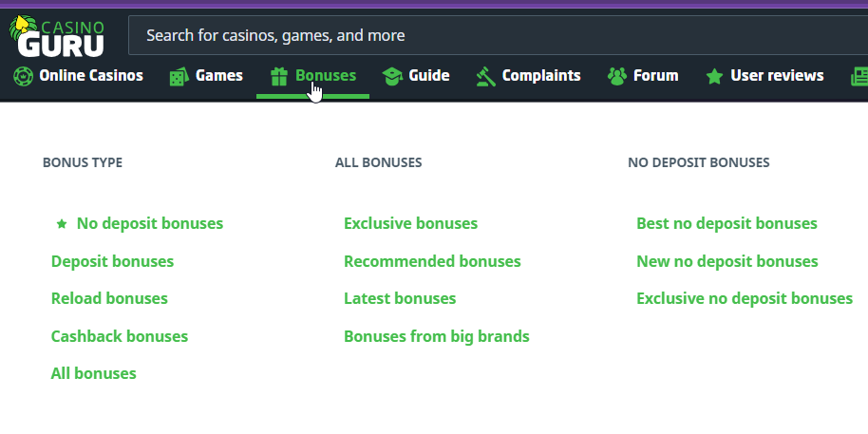Click the User reviews star icon
Image resolution: width=868 pixels, height=434 pixels.
point(714,76)
